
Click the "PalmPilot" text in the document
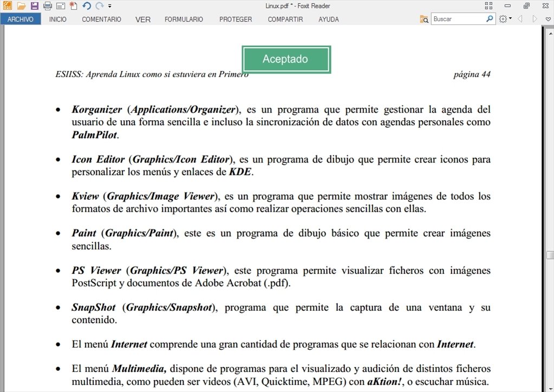(x=94, y=135)
